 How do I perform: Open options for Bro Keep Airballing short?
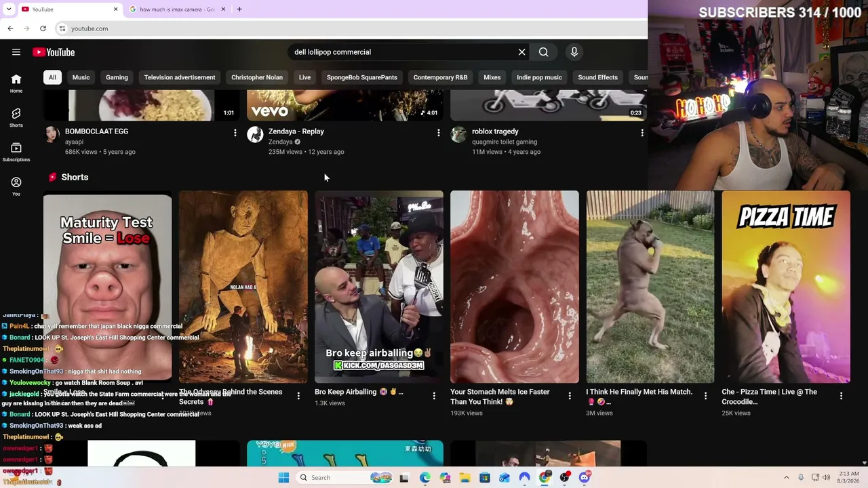coord(434,396)
